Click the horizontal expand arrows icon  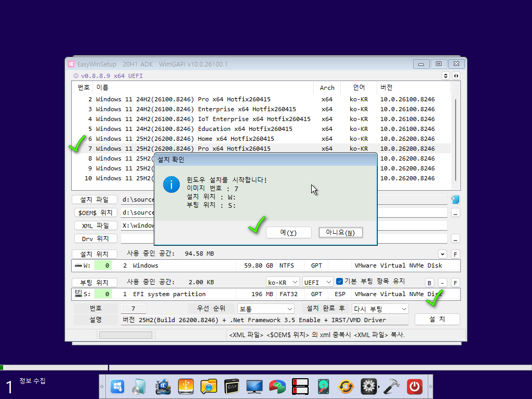click(456, 76)
